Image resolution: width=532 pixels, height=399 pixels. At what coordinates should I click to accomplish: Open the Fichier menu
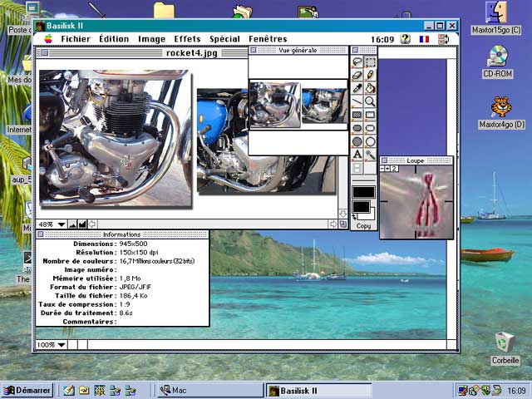click(76, 39)
